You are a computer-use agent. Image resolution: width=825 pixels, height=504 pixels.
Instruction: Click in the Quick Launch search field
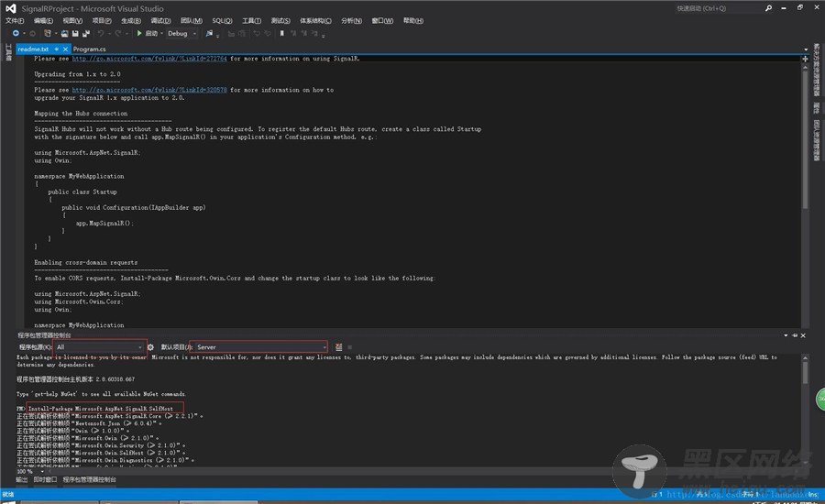[717, 8]
